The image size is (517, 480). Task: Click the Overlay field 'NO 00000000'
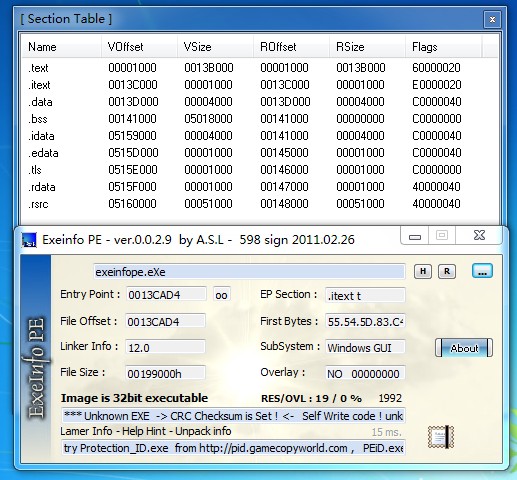pyautogui.click(x=365, y=374)
